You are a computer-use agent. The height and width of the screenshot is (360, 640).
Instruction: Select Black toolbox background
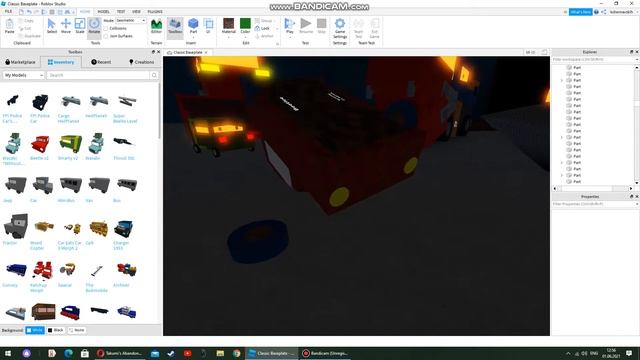click(56, 330)
